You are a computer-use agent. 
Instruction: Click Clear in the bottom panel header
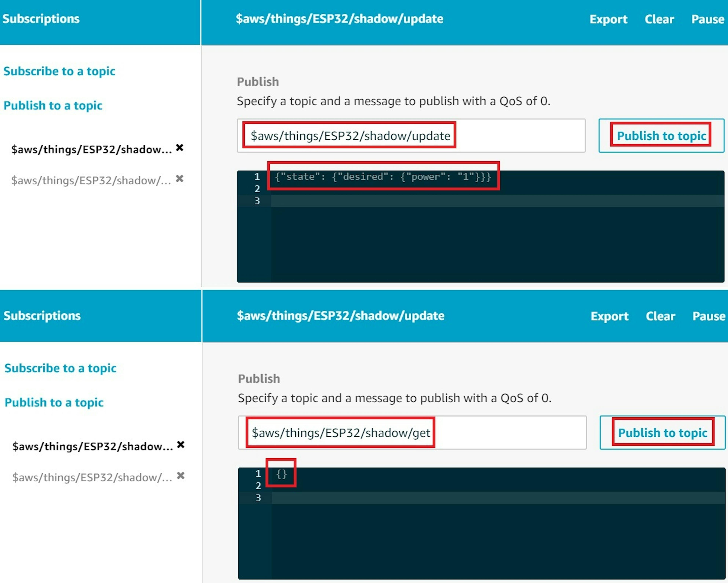point(661,316)
